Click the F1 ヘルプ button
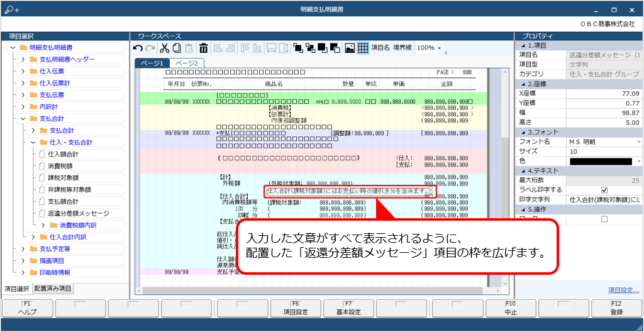The height and width of the screenshot is (332, 644). click(28, 308)
